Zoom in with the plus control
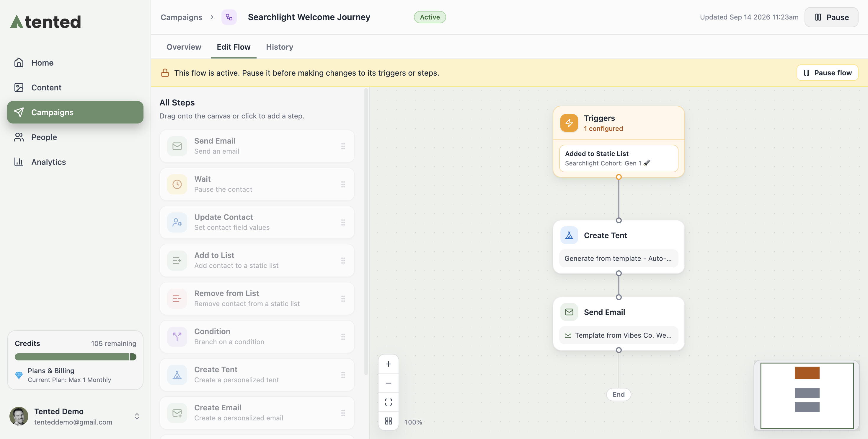Viewport: 868px width, 439px height. click(x=388, y=364)
